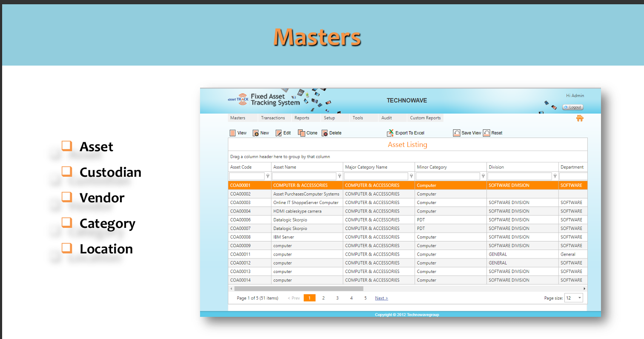644x339 pixels.
Task: Click the Major Category Name filter icon
Action: 412,176
